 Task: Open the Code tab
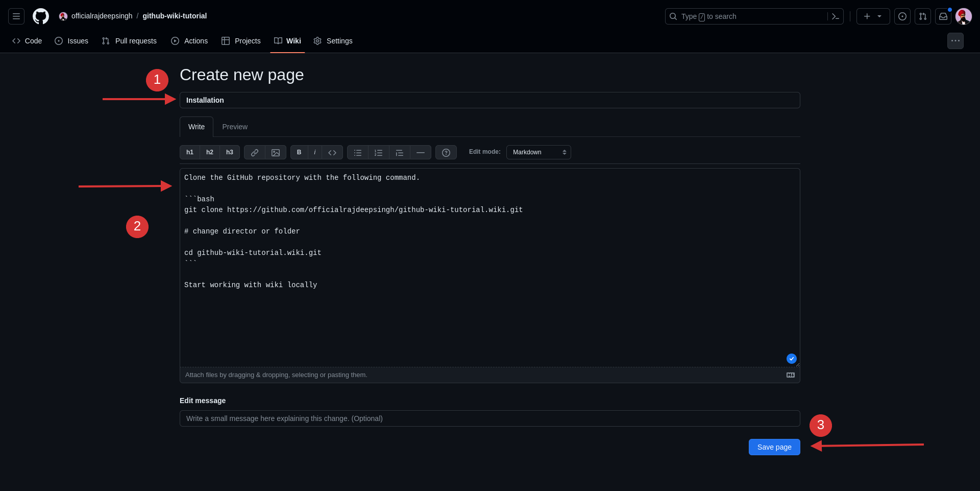(x=27, y=41)
